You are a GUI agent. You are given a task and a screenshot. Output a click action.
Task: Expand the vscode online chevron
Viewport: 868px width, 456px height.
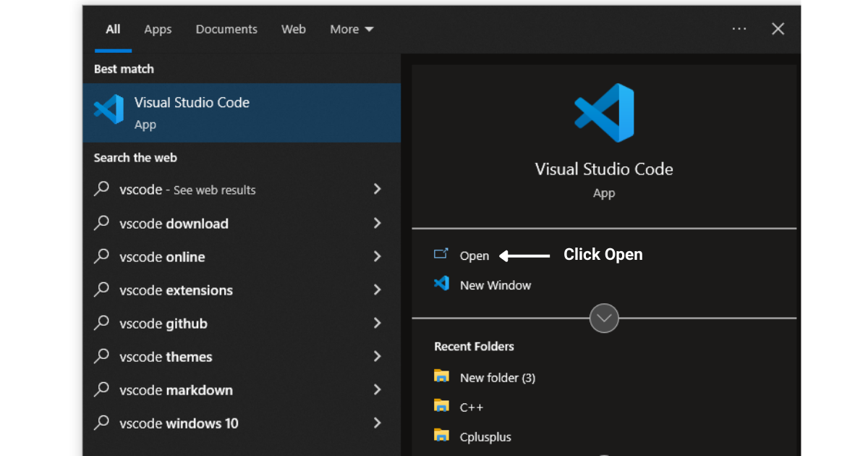pos(377,256)
